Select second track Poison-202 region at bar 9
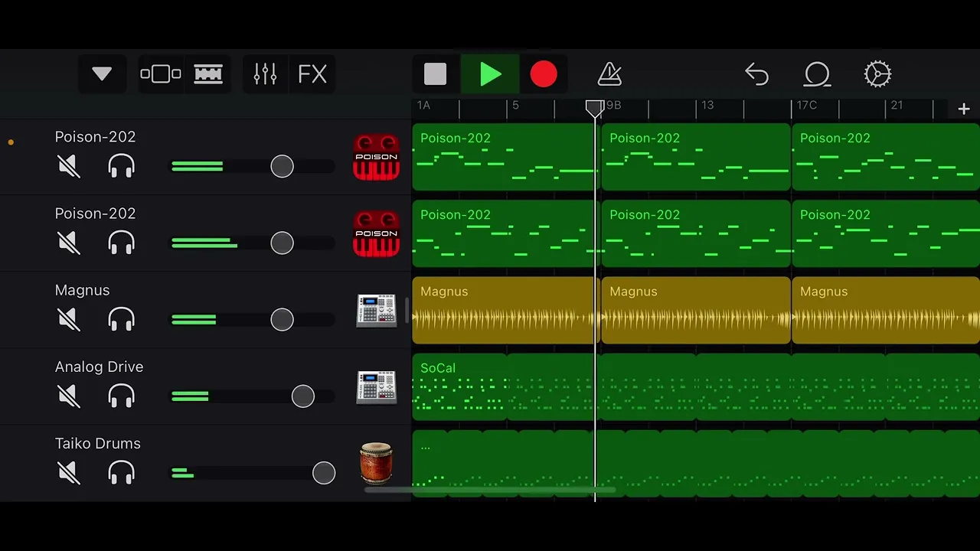 coord(696,233)
